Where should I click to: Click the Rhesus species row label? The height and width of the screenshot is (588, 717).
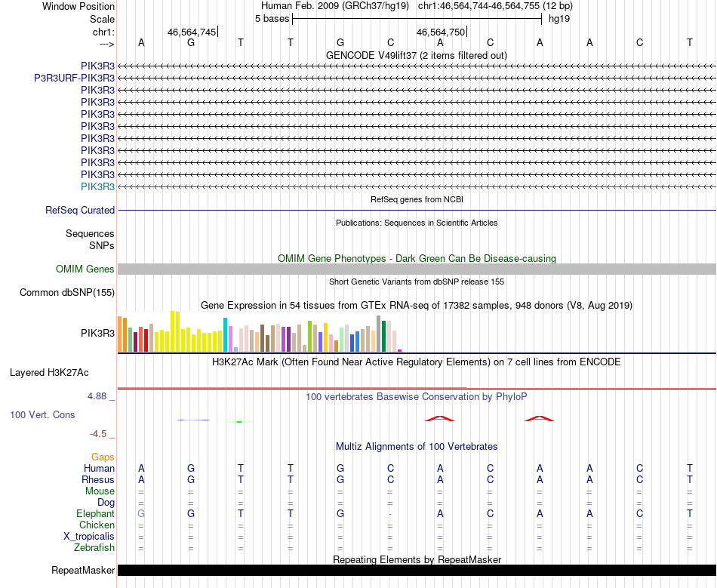98,479
